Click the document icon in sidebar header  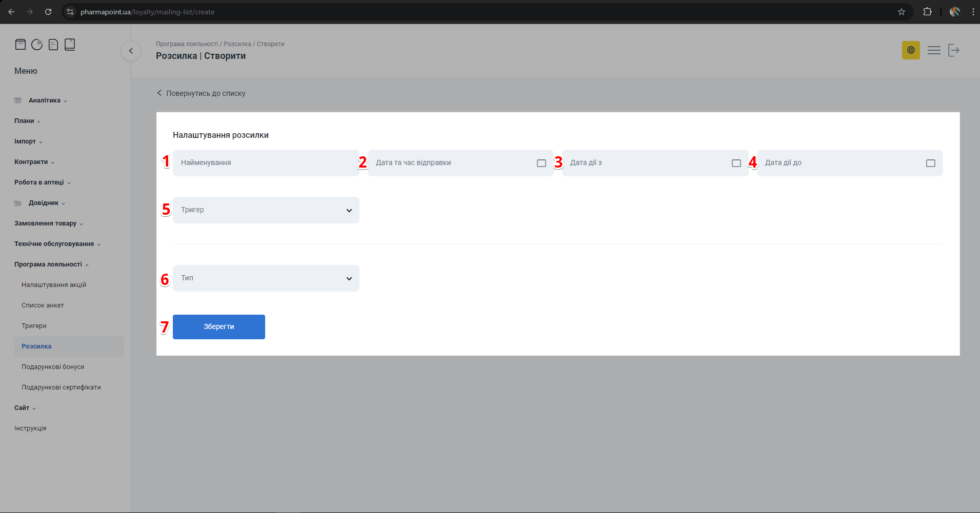pyautogui.click(x=53, y=45)
